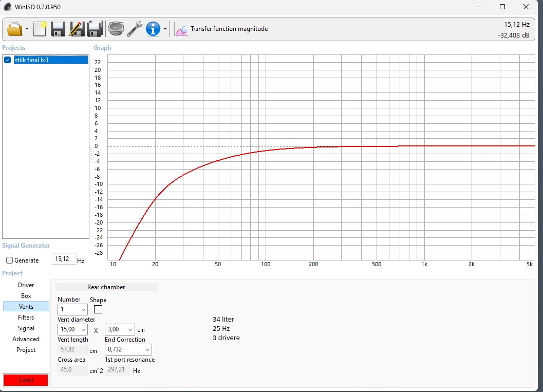Click Transfer function magnitude label
Screen dimensions: 543x392
[229, 29]
